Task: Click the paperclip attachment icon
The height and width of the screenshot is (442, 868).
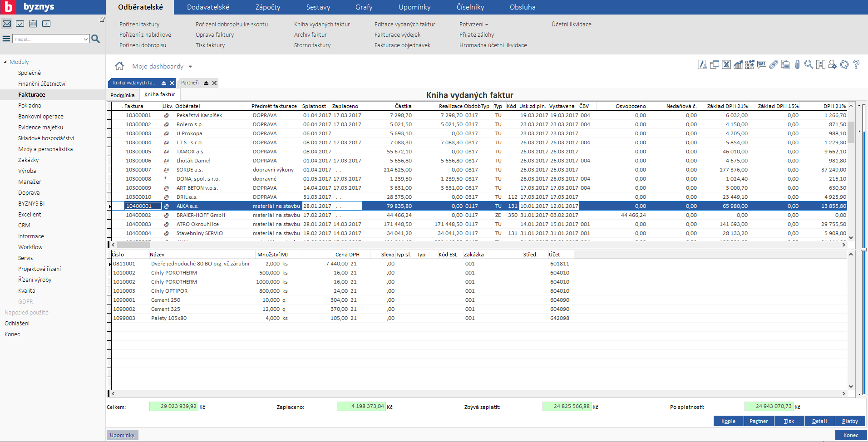Action: [x=797, y=65]
